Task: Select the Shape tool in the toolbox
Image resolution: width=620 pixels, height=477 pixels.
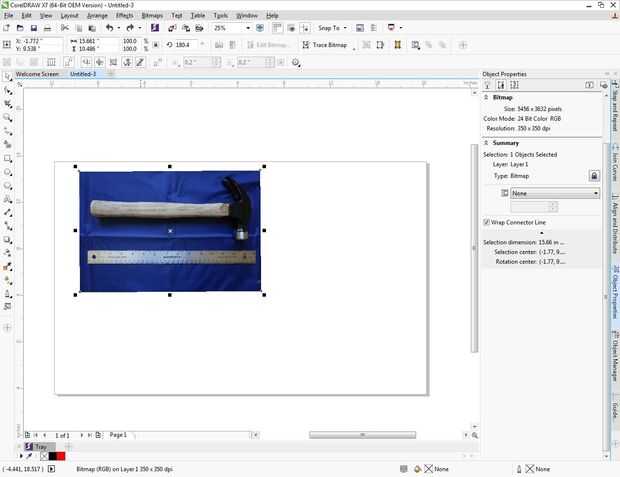Action: click(x=8, y=91)
